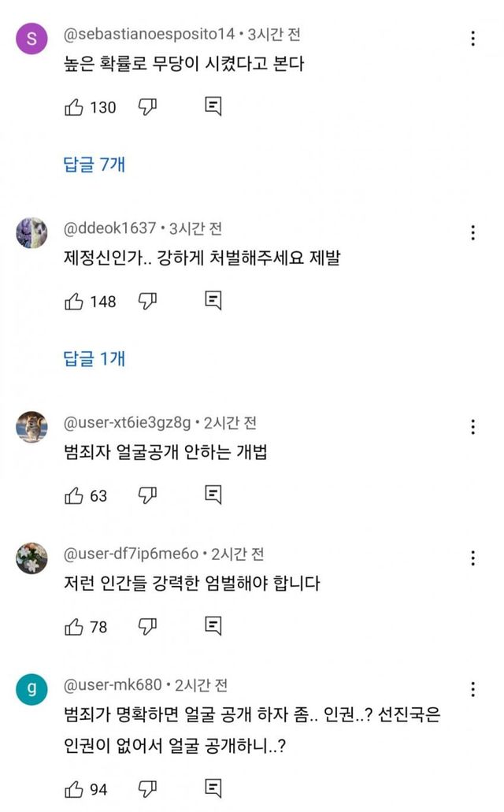Screen dimensions: 504x812
Task: Like the comment by @user-df7ip6me6o
Action: (x=74, y=627)
